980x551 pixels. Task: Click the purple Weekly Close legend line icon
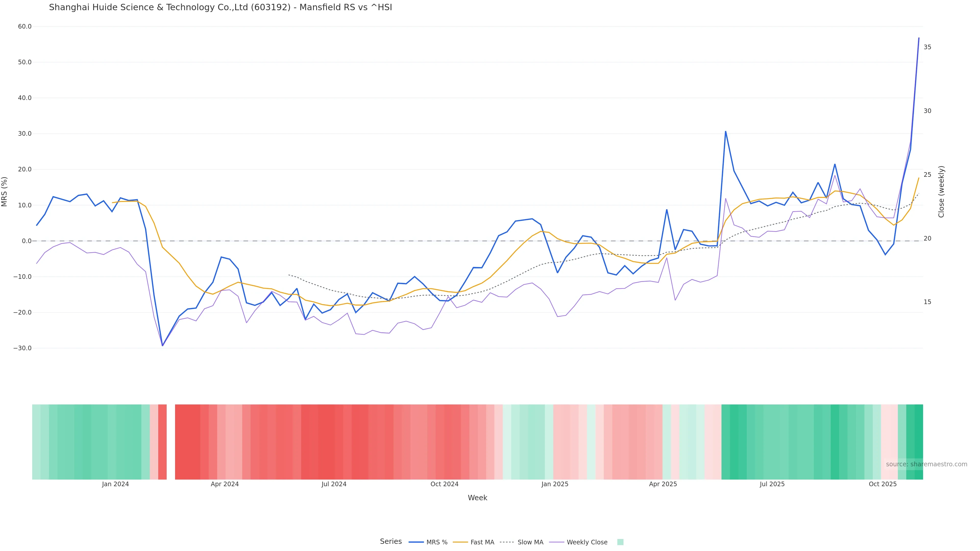(x=557, y=542)
